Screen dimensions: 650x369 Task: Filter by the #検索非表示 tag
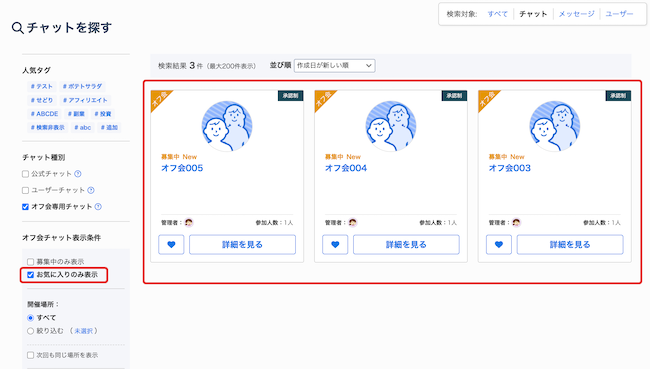coord(47,127)
